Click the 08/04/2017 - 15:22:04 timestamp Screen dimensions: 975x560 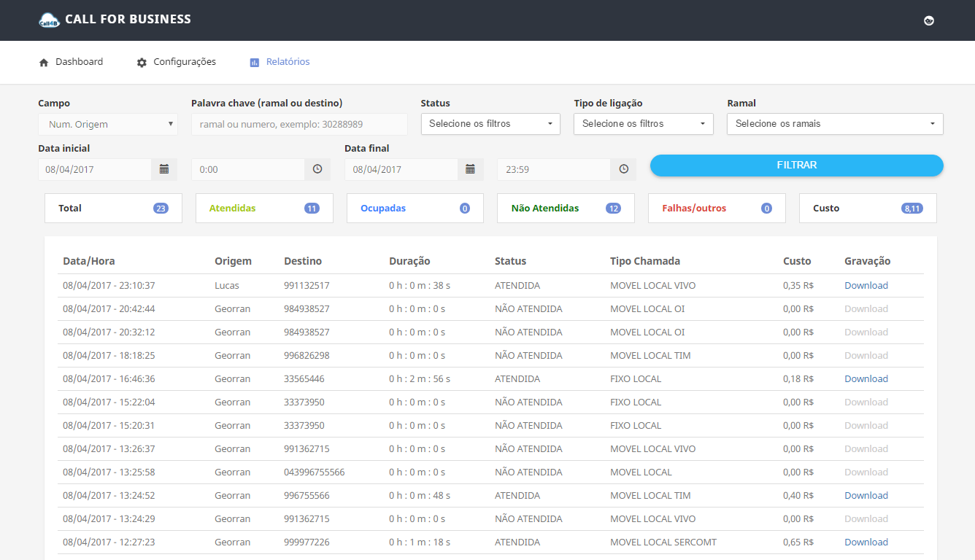pyautogui.click(x=109, y=402)
